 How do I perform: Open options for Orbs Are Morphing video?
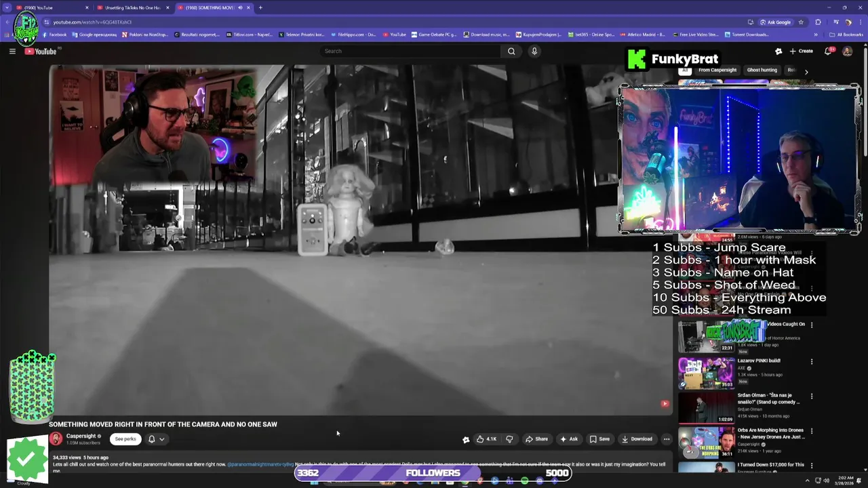pyautogui.click(x=812, y=431)
